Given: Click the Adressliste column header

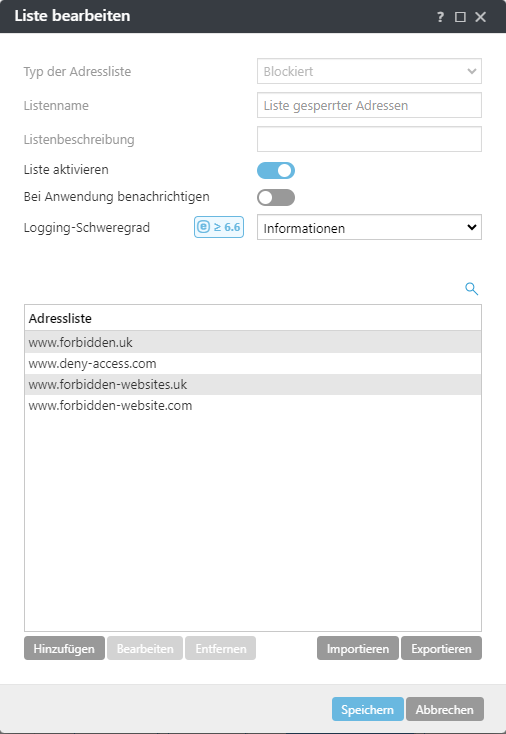Looking at the screenshot, I should (253, 318).
